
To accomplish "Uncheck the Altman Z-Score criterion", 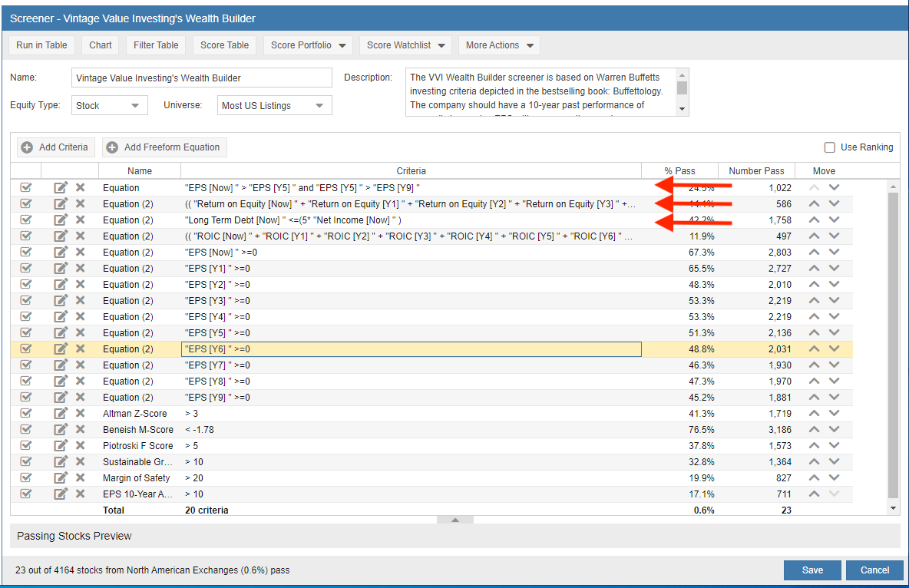I will point(25,414).
